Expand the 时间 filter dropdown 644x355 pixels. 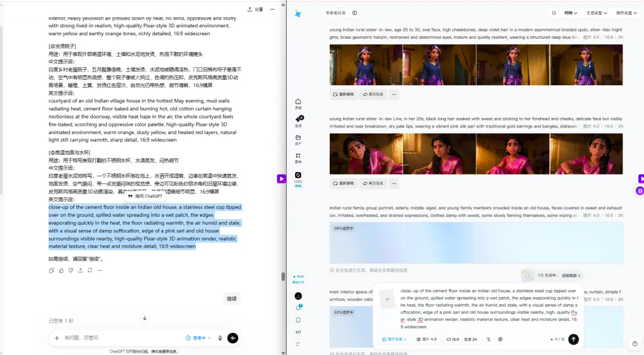coord(571,13)
